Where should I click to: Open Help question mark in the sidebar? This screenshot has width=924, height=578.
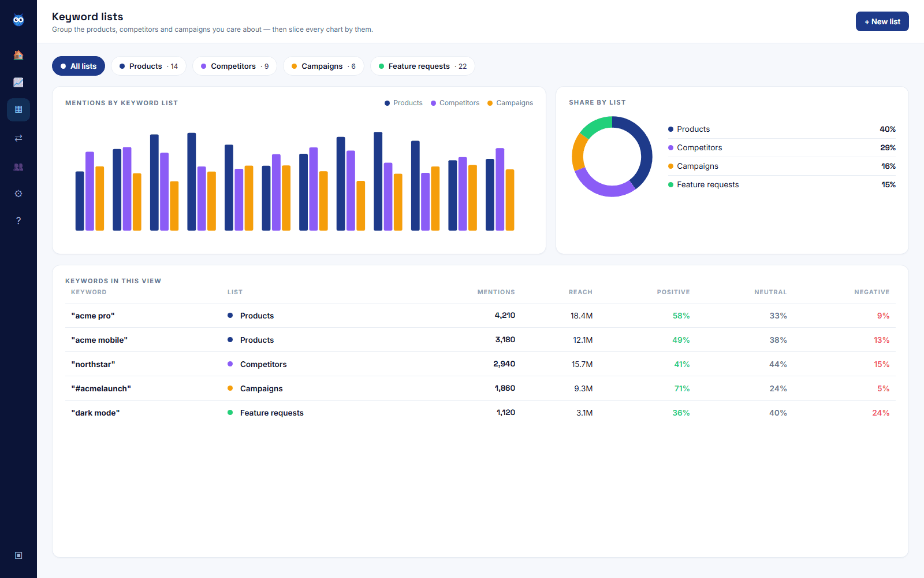18,221
